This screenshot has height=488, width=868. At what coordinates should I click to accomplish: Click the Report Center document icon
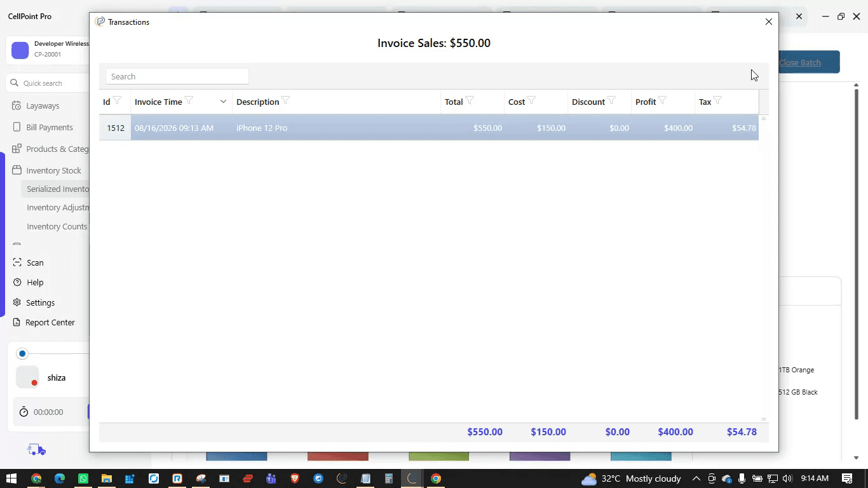coord(17,322)
